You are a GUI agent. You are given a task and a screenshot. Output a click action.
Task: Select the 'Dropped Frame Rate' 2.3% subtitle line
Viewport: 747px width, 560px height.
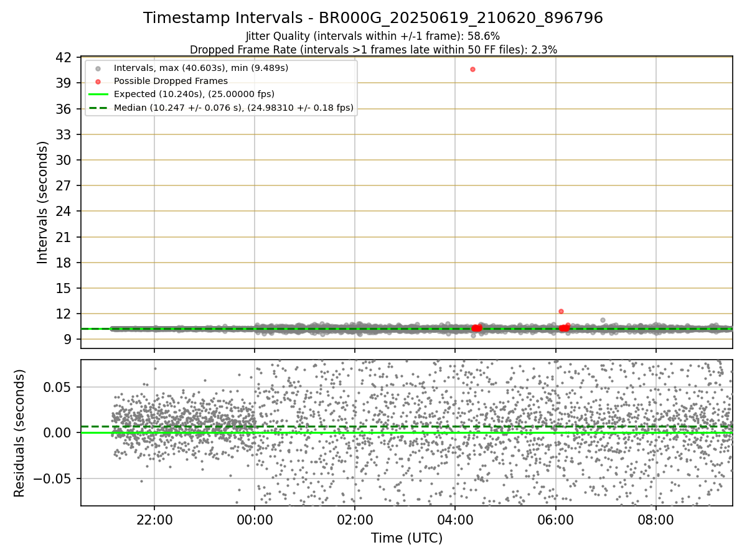373,50
